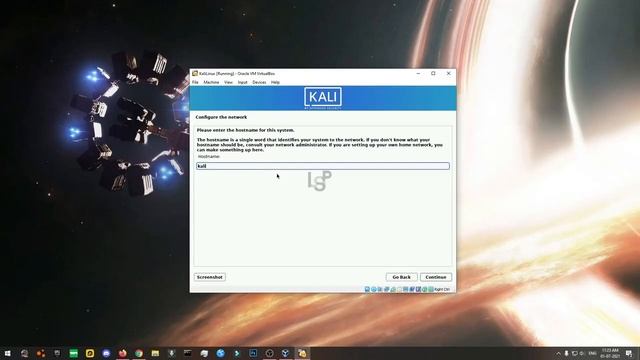Show hidden system tray icons
This screenshot has width=640, height=360.
558,353
